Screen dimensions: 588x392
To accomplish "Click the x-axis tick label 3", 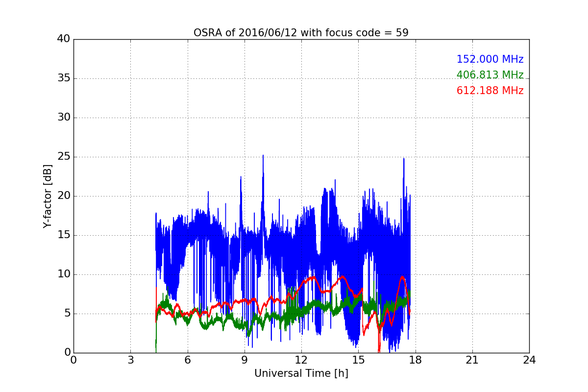I will 130,360.
